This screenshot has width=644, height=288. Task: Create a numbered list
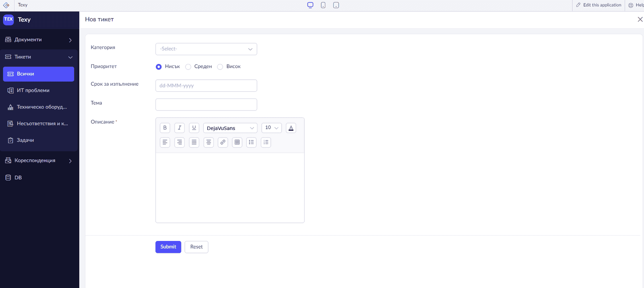(x=266, y=142)
